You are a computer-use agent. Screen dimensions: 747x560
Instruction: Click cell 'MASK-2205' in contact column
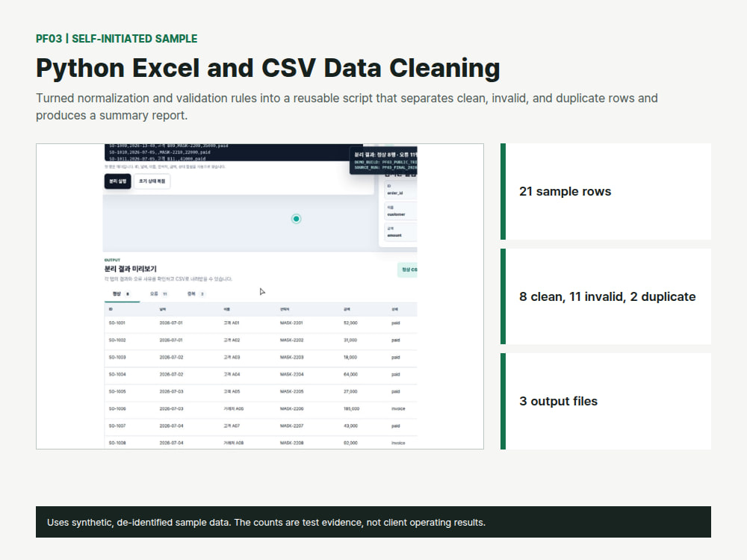pos(291,391)
